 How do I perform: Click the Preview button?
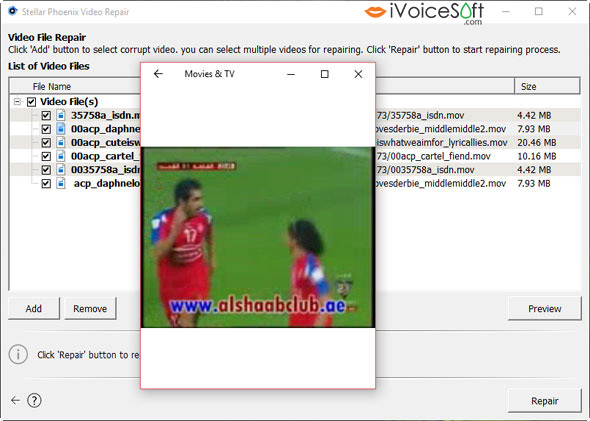coord(544,309)
